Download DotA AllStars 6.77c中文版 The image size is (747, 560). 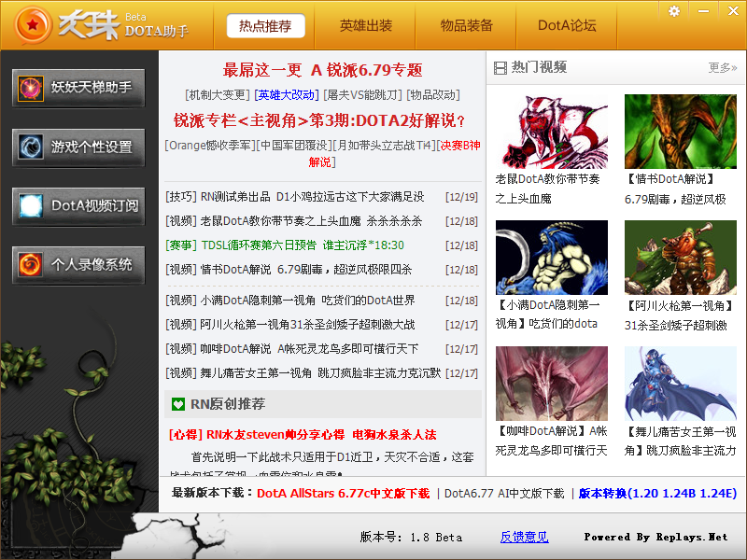[343, 494]
